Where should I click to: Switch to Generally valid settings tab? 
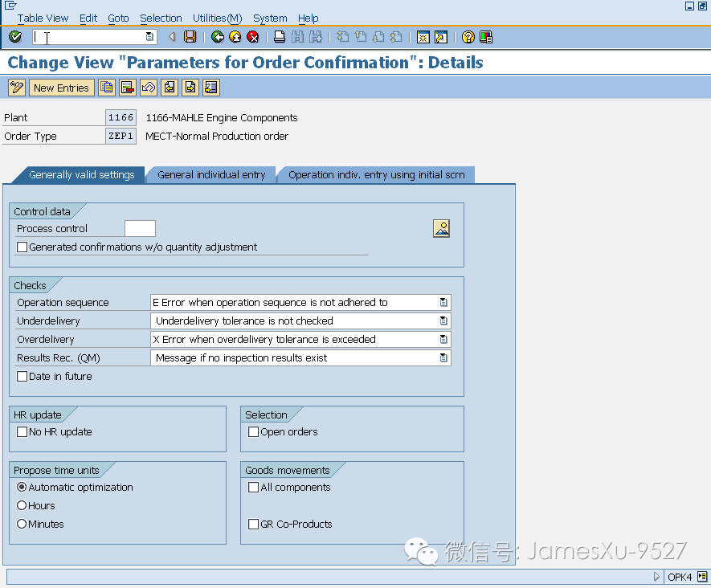pos(82,175)
